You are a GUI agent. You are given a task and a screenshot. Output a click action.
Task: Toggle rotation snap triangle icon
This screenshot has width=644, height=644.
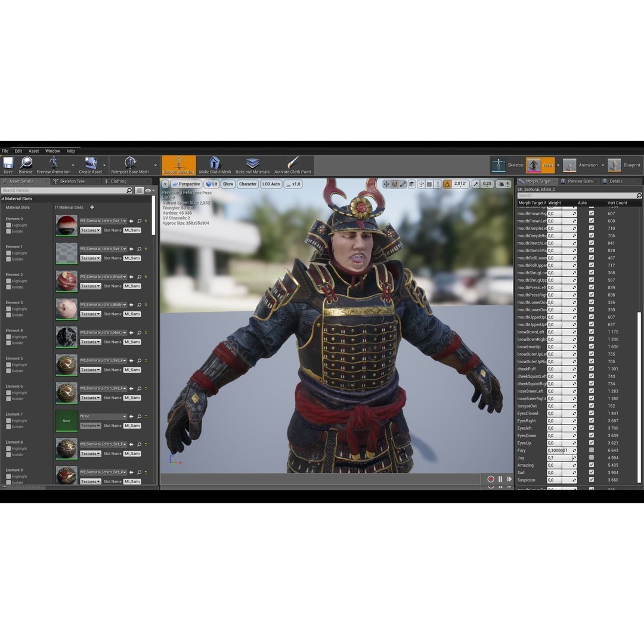447,184
